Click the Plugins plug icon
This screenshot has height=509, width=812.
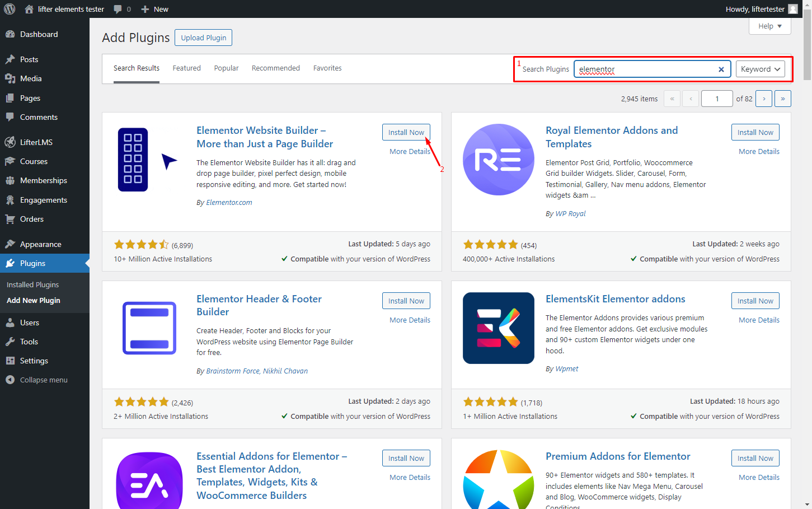click(10, 263)
